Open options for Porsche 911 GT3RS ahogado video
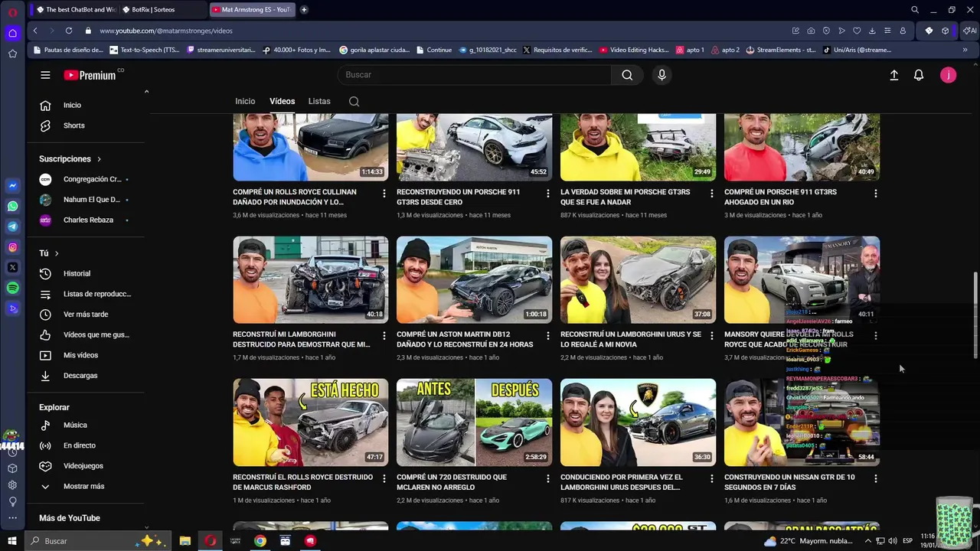 pos(875,194)
